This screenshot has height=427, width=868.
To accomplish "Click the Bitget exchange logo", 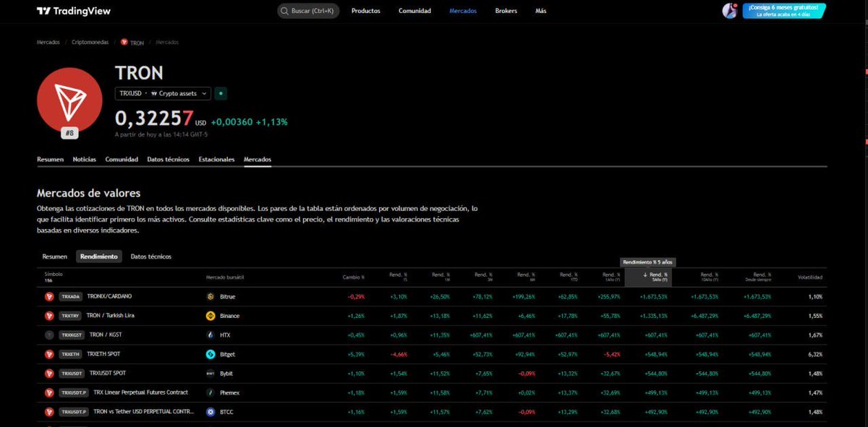I will 210,354.
